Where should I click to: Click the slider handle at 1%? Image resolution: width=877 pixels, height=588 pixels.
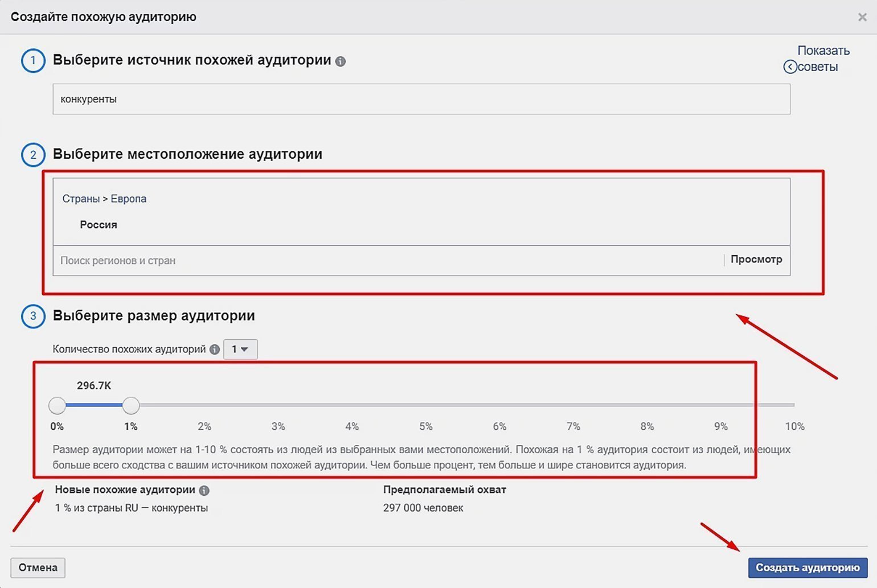pos(131,405)
